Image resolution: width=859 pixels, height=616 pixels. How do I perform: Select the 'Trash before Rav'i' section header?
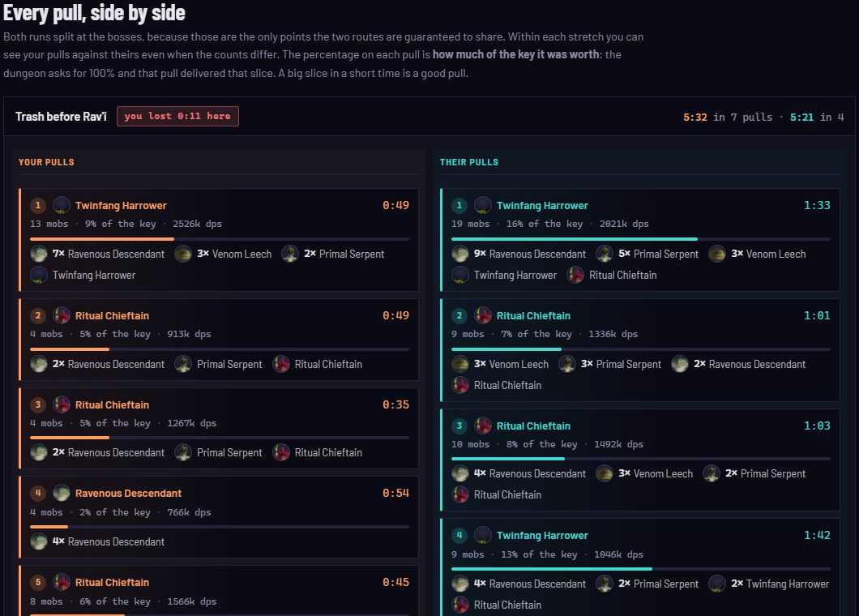click(x=61, y=117)
